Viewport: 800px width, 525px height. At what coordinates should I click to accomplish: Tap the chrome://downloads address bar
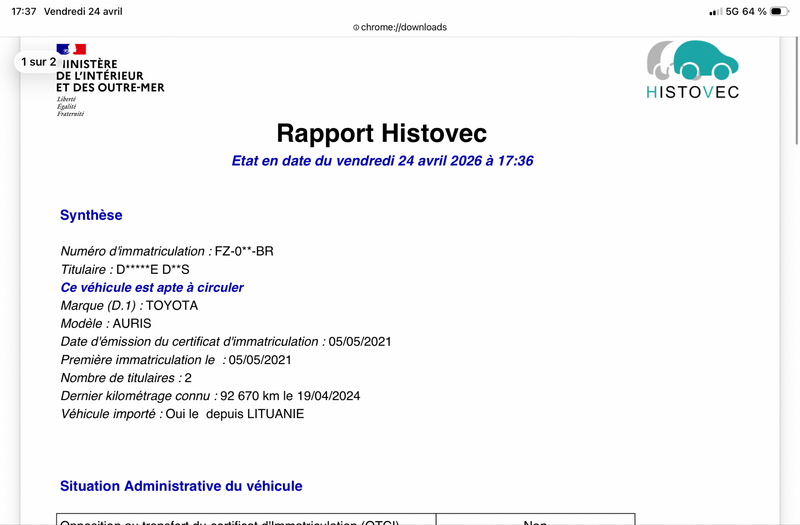400,27
